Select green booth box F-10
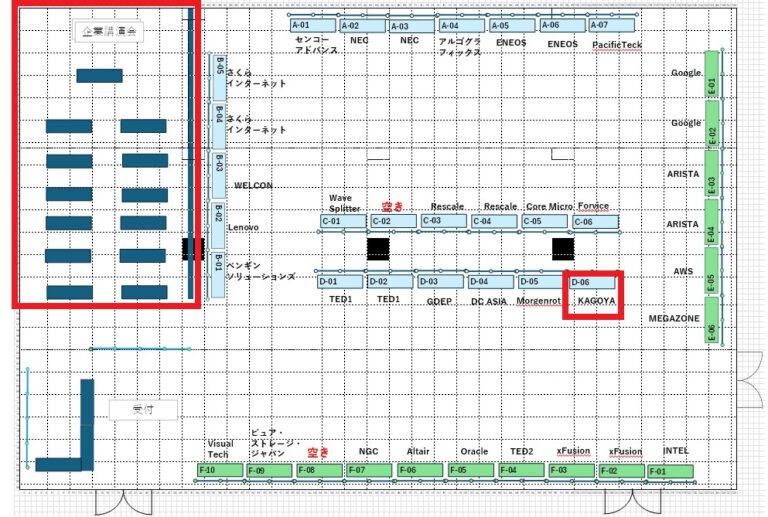 click(220, 470)
